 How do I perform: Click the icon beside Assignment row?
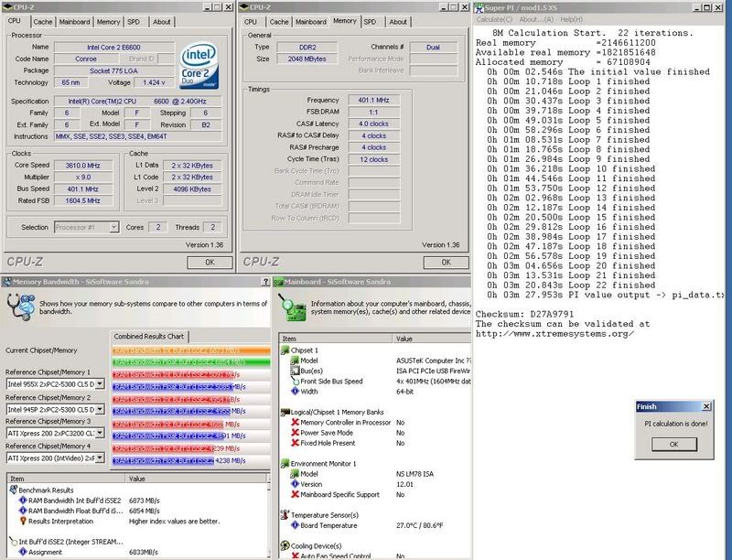coord(22,552)
